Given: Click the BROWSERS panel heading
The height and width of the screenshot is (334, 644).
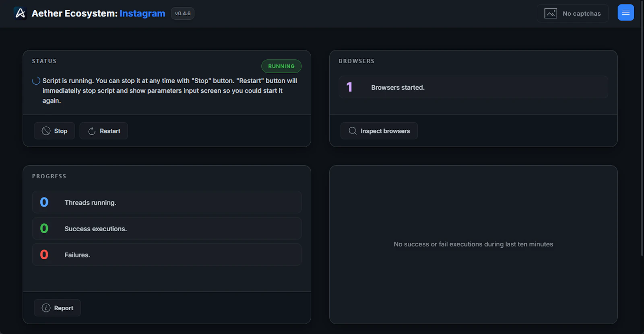Looking at the screenshot, I should [x=357, y=61].
